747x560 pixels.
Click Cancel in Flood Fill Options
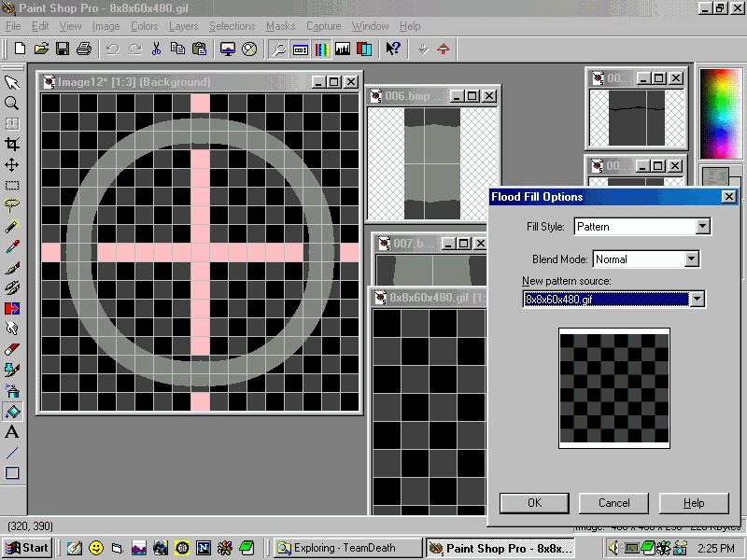[613, 503]
